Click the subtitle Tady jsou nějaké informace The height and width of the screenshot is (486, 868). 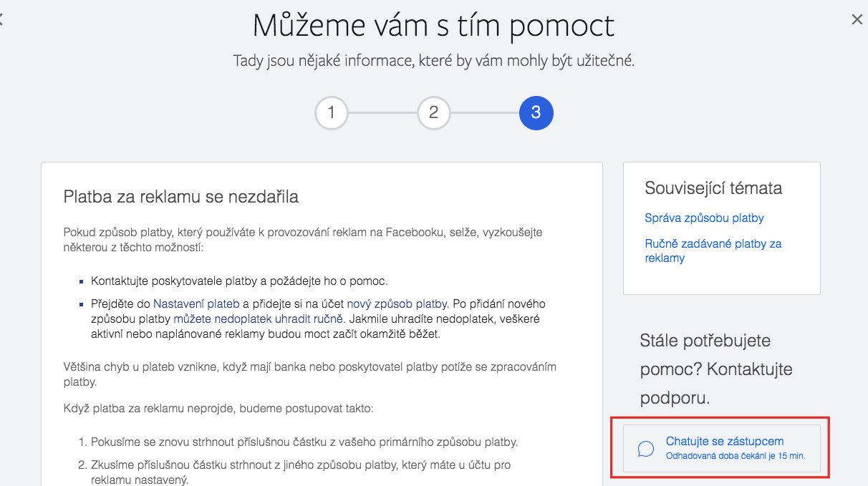[x=433, y=61]
